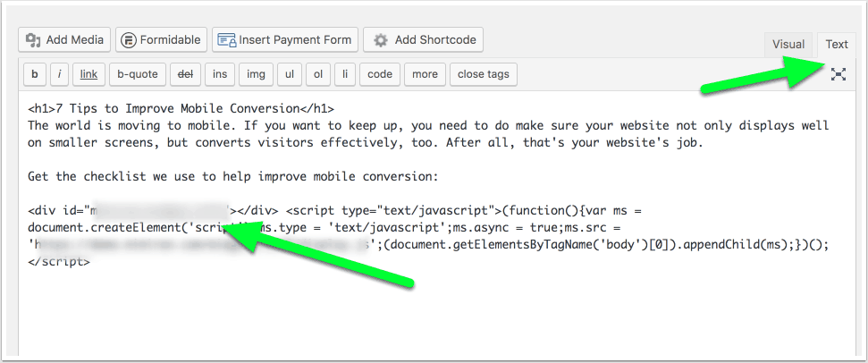Screen dimensions: 868x363
Task: Click 'on smaller screens, but converts' line
Action: click(365, 143)
